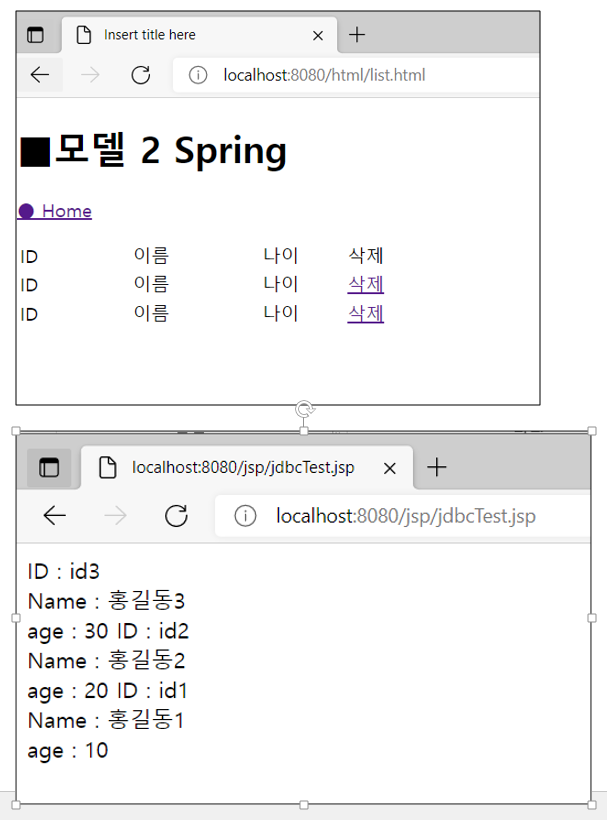607x820 pixels.
Task: Select the localhost:8080/jsp/jdbcTest.jsp tab
Action: 247,468
